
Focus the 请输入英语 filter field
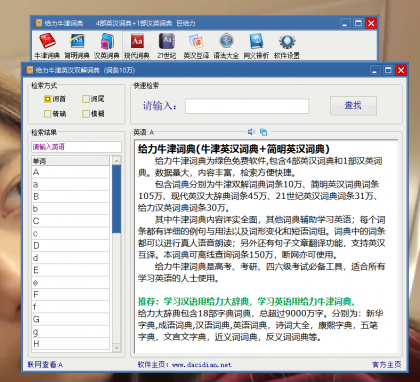pos(76,147)
